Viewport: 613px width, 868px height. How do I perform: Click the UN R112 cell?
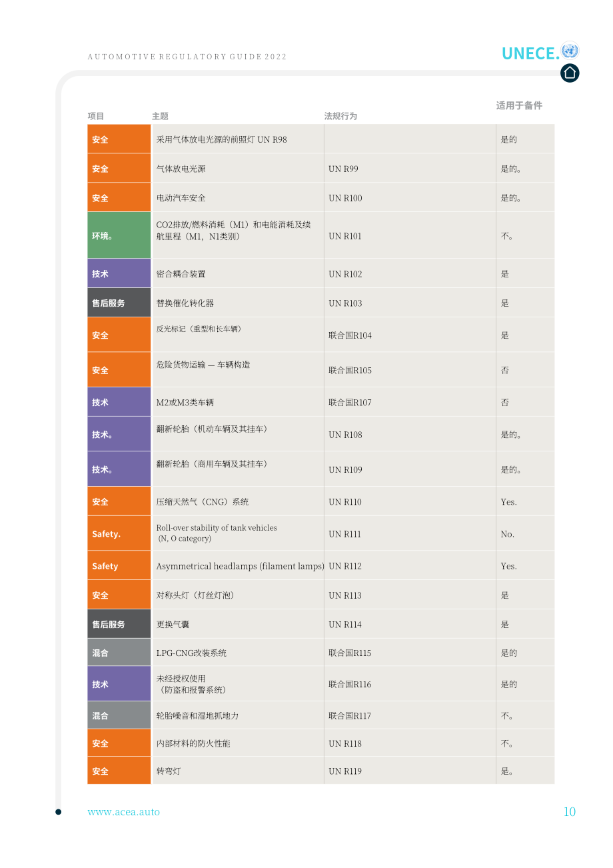(x=410, y=565)
